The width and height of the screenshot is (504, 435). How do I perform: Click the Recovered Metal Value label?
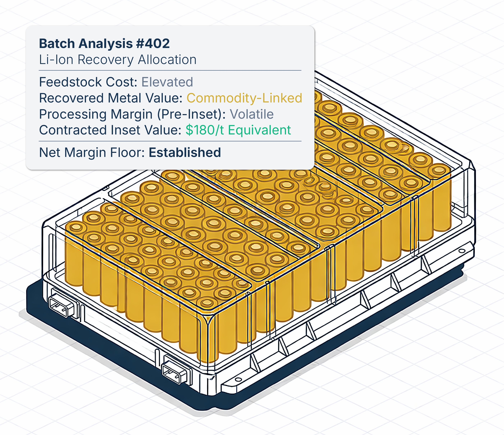coord(111,98)
